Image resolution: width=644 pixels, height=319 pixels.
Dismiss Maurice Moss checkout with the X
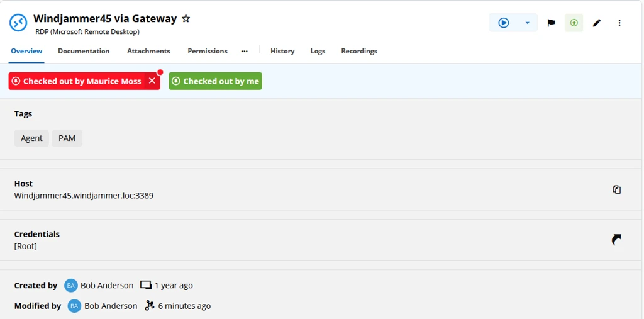click(152, 81)
